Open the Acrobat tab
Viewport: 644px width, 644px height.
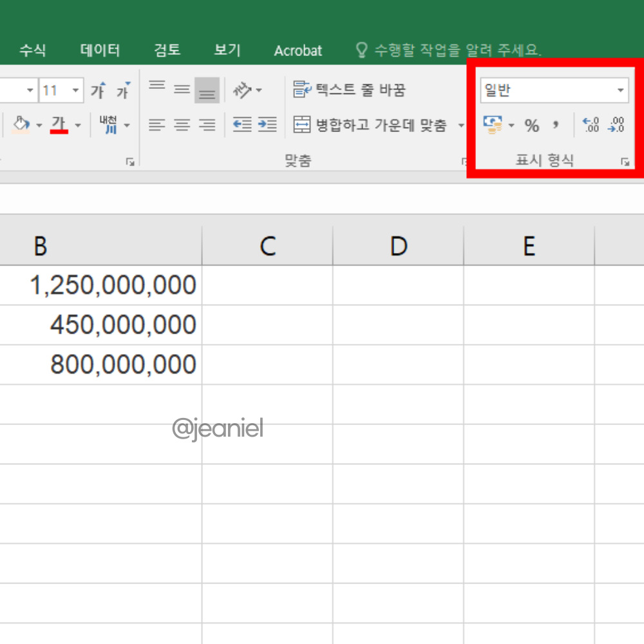(298, 50)
